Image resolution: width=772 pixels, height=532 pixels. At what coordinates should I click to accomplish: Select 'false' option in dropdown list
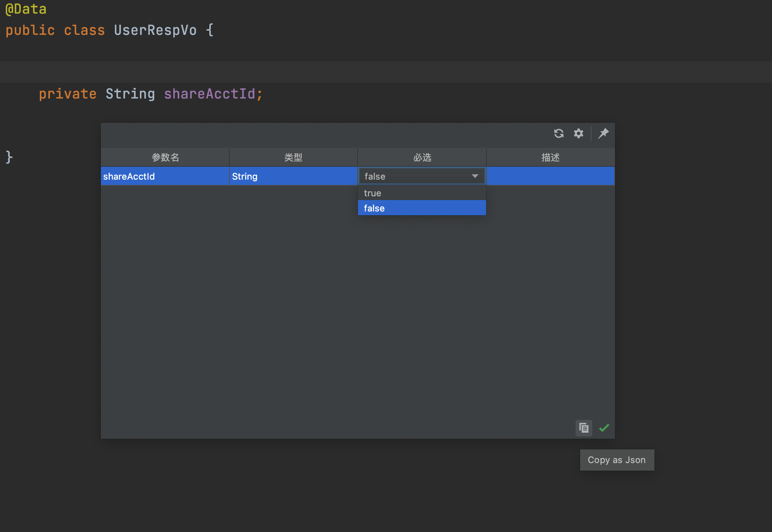click(422, 208)
